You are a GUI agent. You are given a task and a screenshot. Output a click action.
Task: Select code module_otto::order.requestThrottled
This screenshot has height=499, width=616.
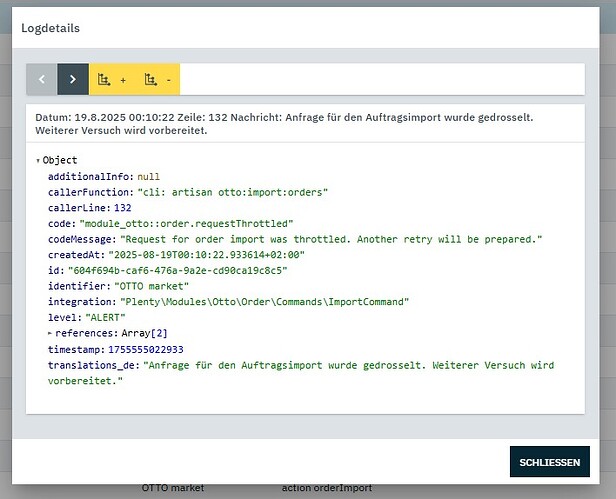tap(186, 224)
